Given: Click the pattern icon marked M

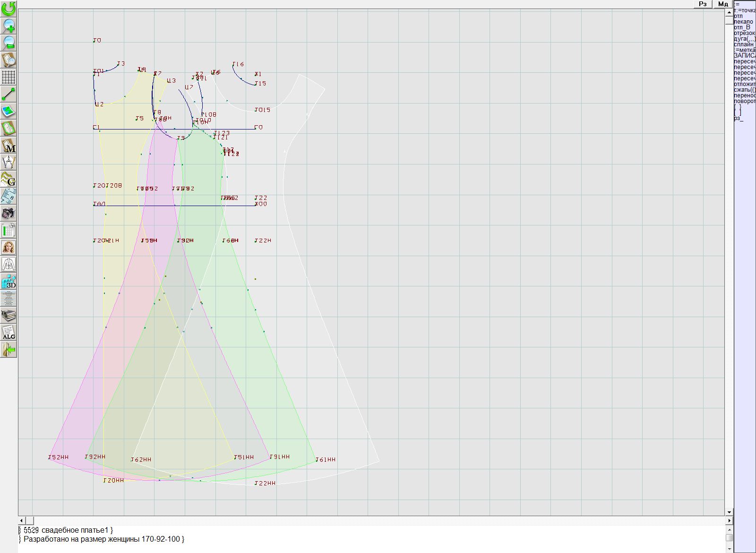Looking at the screenshot, I should point(9,145).
